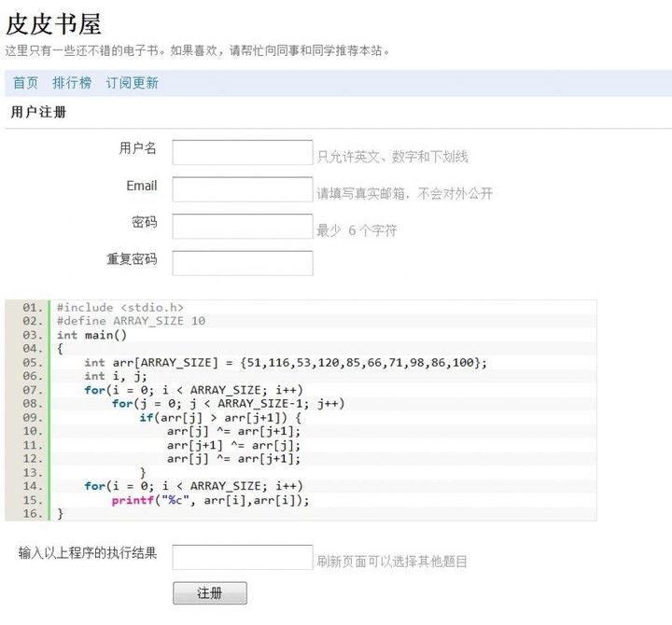This screenshot has height=625, width=672.
Task: Click the int arr[ARRAY_SIZE] declaration line
Action: [x=285, y=362]
